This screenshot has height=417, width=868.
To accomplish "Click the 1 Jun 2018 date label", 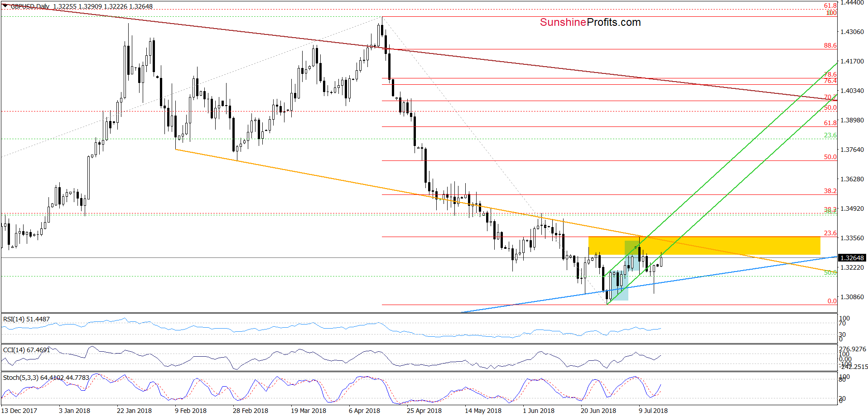I will (x=539, y=411).
